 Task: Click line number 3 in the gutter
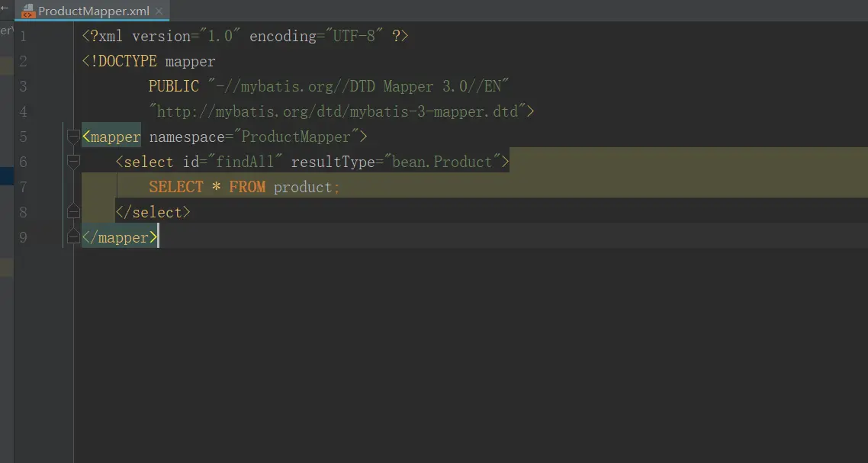click(x=23, y=86)
